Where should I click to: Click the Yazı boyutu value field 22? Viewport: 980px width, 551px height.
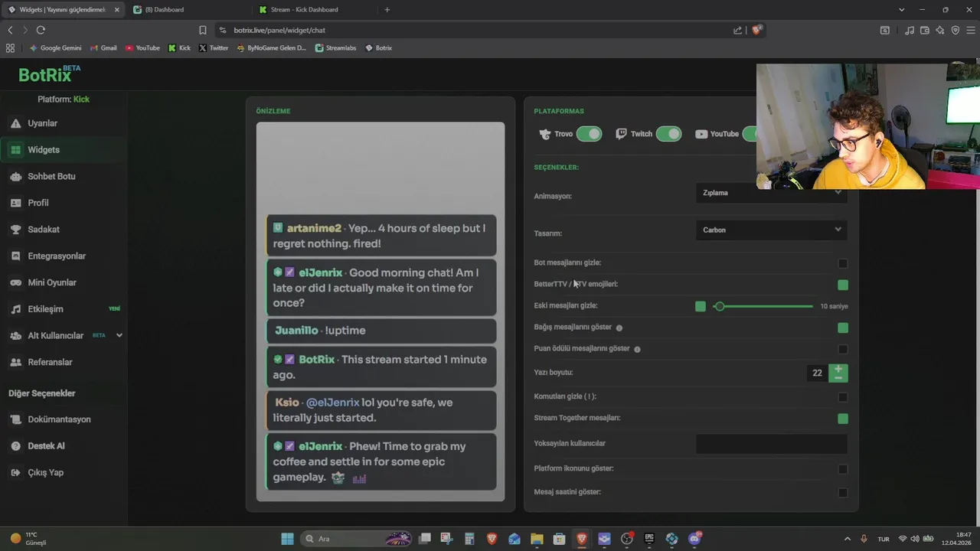coord(817,373)
